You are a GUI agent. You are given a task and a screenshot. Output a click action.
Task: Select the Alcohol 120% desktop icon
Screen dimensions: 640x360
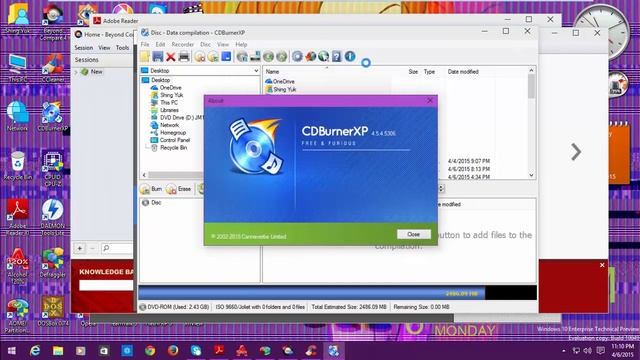pos(17,266)
